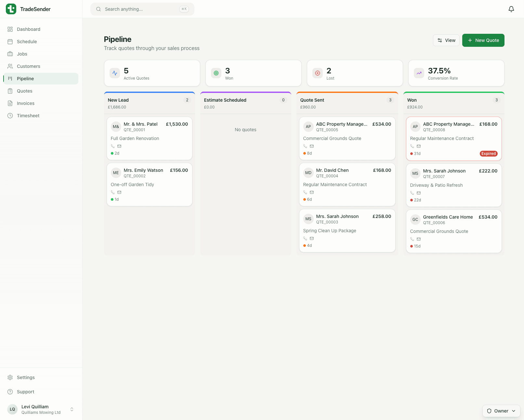Image resolution: width=524 pixels, height=420 pixels.
Task: Email Mrs. Emily Watson via the envelope icon
Action: click(x=119, y=192)
